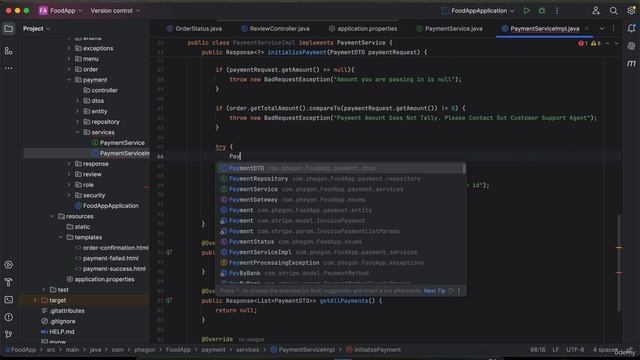Collapse the resources folder
This screenshot has height=360, width=640.
pos(52,216)
